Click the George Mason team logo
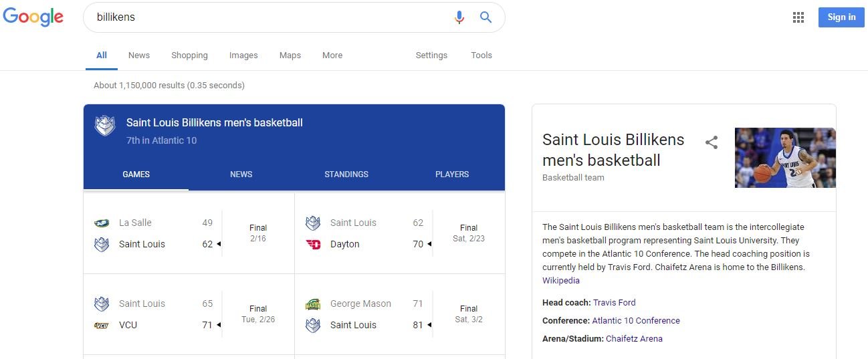The image size is (868, 359). (313, 304)
